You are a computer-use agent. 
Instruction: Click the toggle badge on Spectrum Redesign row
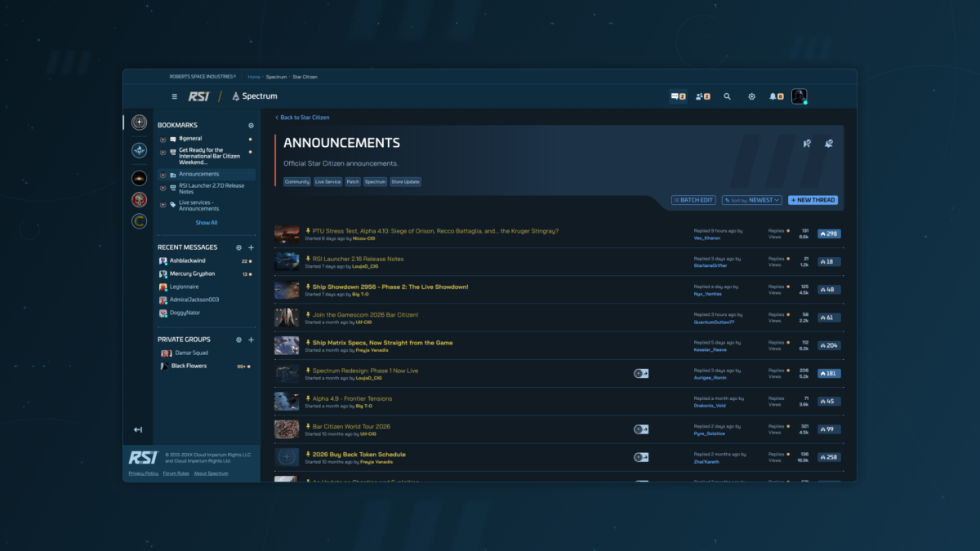tap(641, 373)
